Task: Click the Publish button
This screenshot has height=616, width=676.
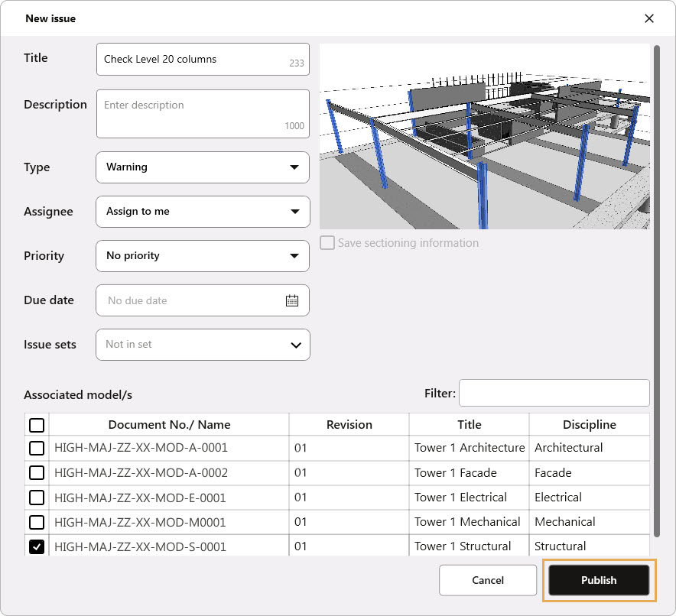Action: coord(599,580)
